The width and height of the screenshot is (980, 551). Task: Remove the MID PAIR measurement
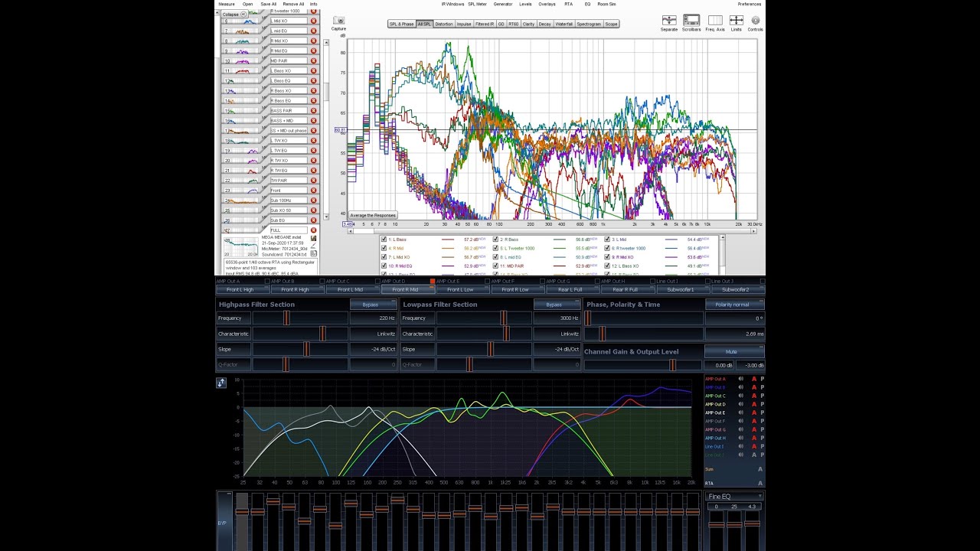coord(313,60)
